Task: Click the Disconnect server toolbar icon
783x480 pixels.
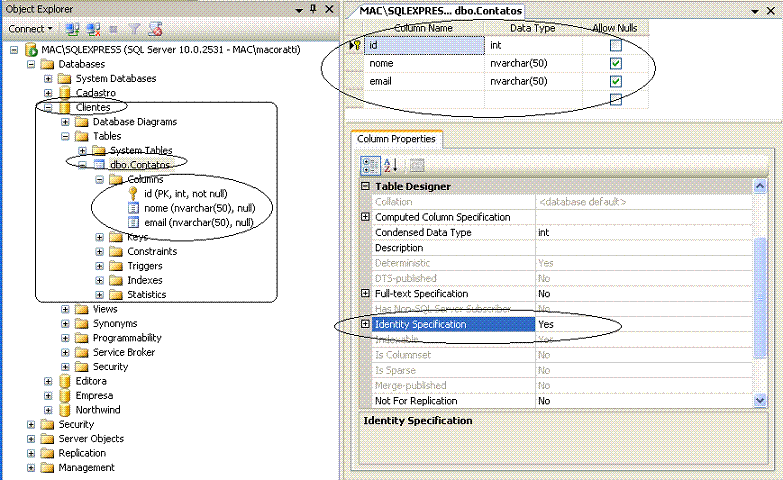Action: [x=93, y=29]
